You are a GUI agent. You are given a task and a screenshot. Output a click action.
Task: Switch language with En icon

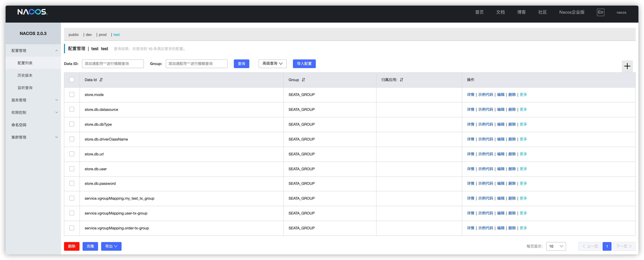(601, 12)
